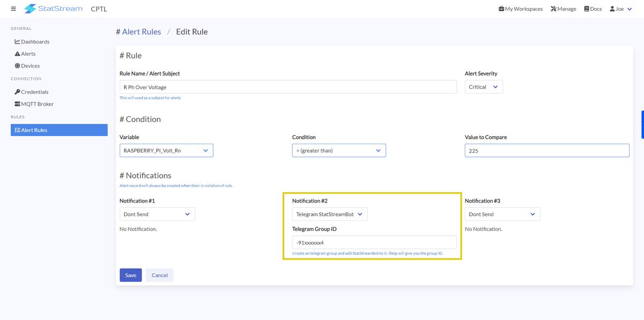Open the Notification #2 Telegram dropdown
The height and width of the screenshot is (320, 644).
(330, 214)
